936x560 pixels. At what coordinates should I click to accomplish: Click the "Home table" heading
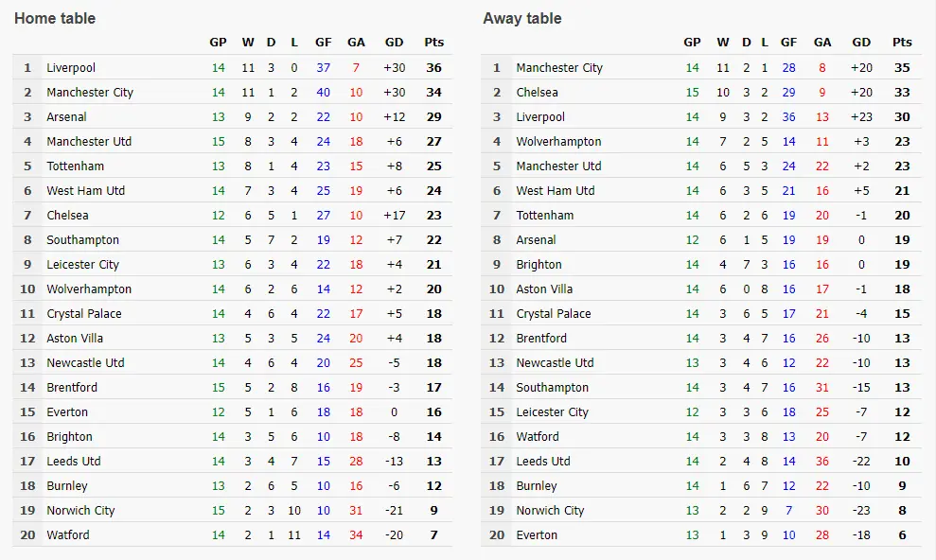55,19
